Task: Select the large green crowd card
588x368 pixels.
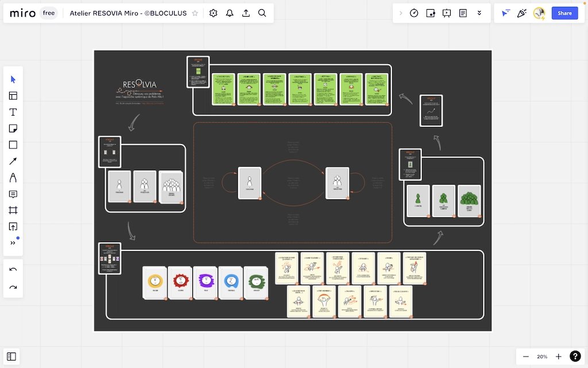Action: (x=469, y=201)
